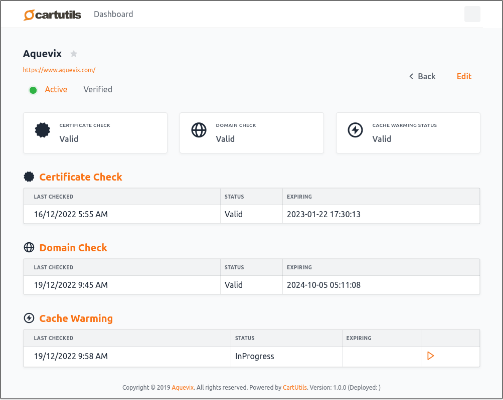The width and height of the screenshot is (503, 400).
Task: Click Valid status in Domain Check table
Action: click(233, 285)
